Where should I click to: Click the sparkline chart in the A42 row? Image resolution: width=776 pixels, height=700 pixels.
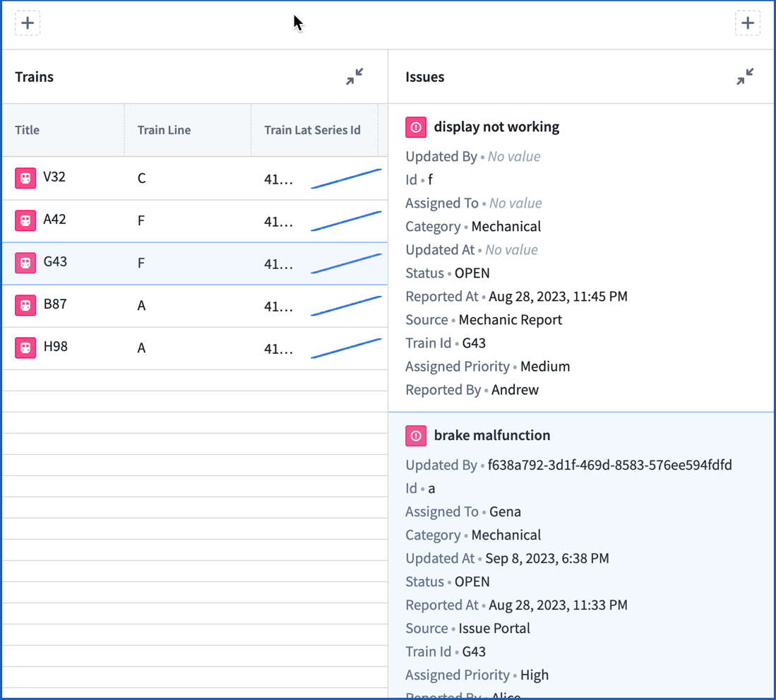coord(346,221)
